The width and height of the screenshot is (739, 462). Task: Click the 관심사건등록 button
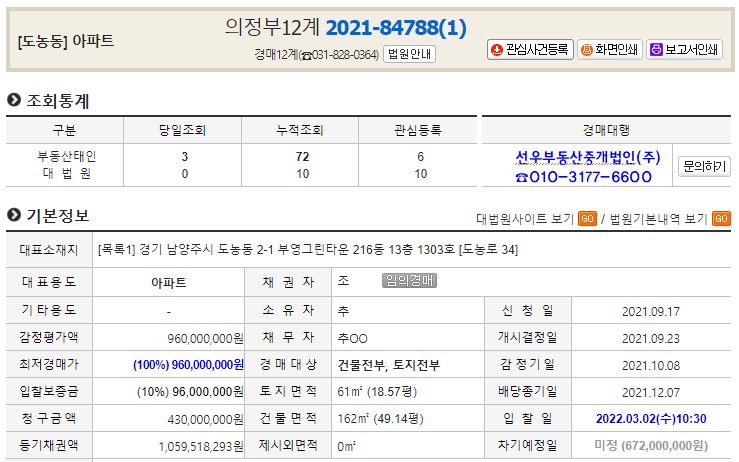(x=530, y=50)
